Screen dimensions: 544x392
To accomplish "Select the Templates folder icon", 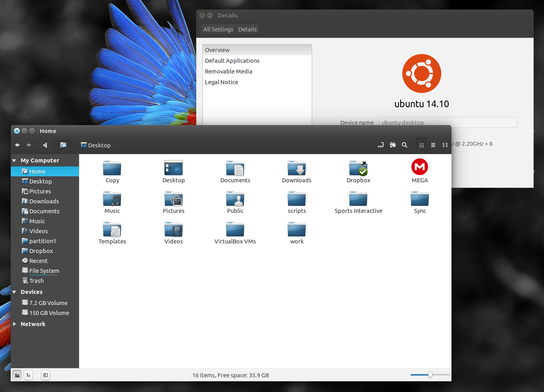I will click(x=112, y=229).
